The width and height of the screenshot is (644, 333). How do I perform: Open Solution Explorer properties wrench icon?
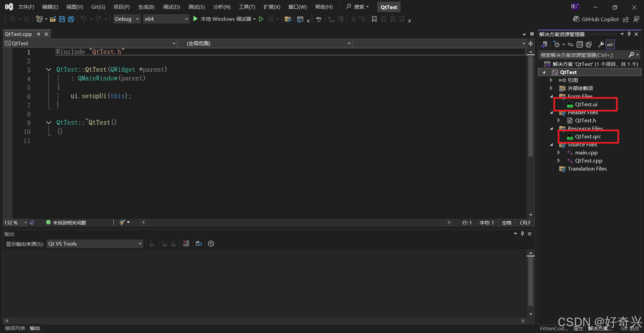tap(600, 44)
